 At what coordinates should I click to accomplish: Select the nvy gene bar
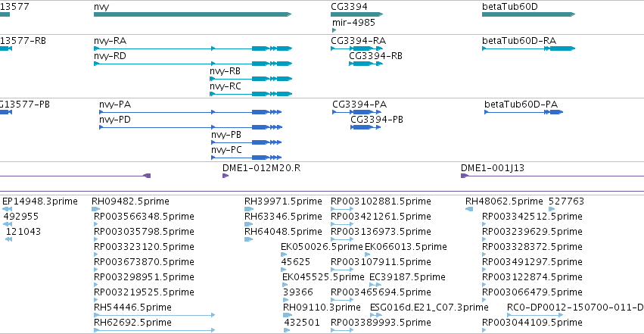(193, 14)
